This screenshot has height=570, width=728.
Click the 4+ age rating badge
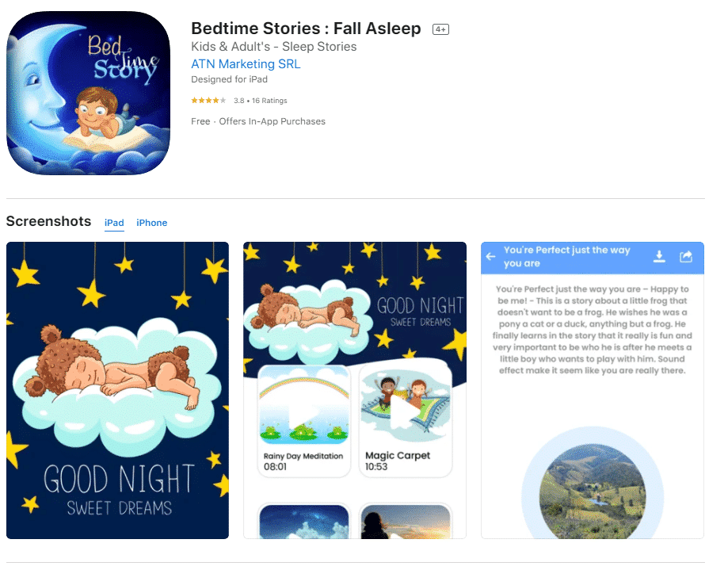pos(440,28)
